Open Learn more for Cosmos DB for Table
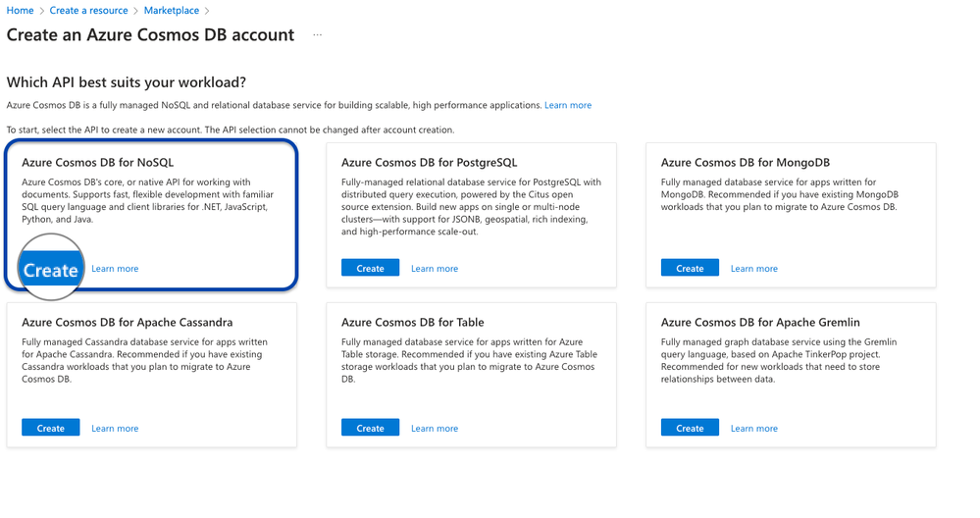 tap(435, 429)
